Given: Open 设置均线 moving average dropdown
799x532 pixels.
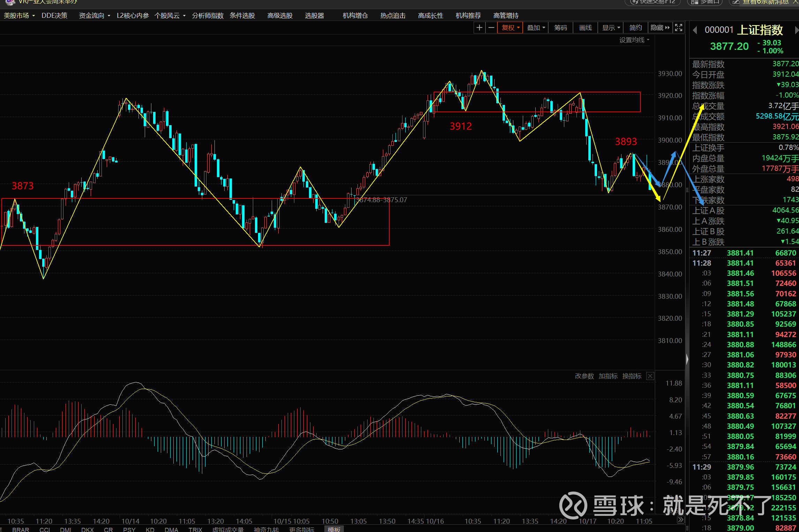Looking at the screenshot, I should point(634,40).
